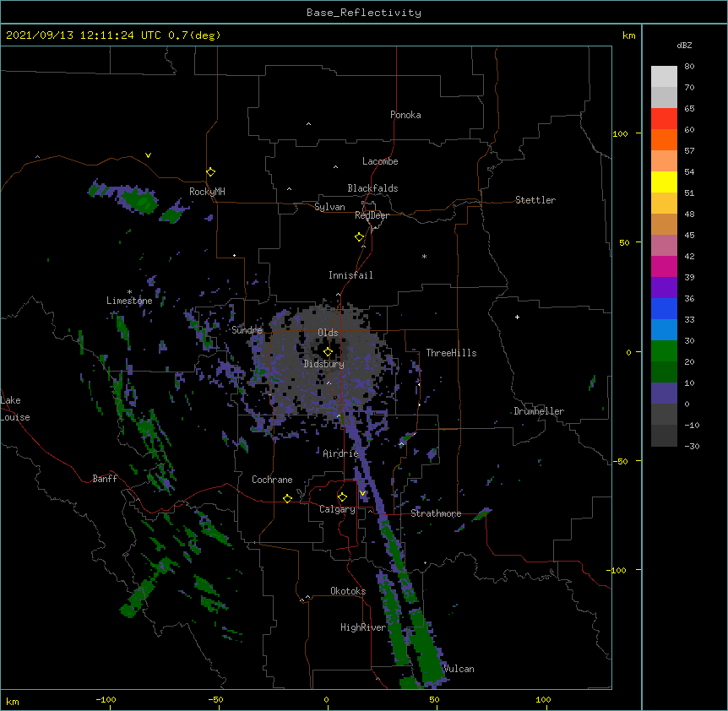Image resolution: width=728 pixels, height=711 pixels.
Task: Click the Olds town label
Action: (328, 333)
